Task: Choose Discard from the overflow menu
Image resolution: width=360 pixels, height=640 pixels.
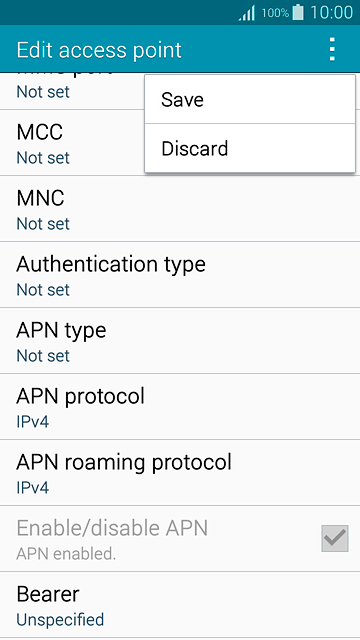Action: [x=250, y=148]
